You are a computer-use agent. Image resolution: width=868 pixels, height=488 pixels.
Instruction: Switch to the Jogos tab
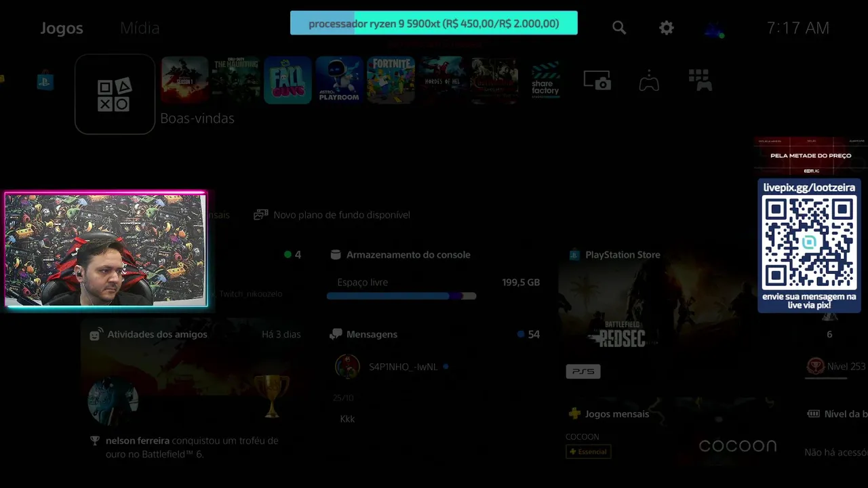coord(62,28)
